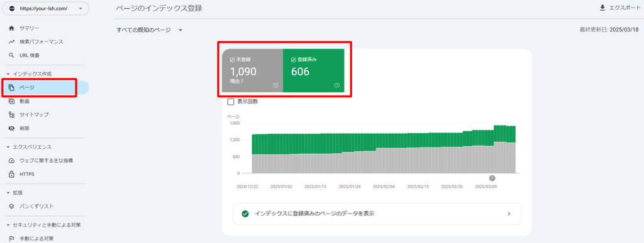Enable the 表示回数 checkbox
This screenshot has height=243, width=644.
coord(231,102)
